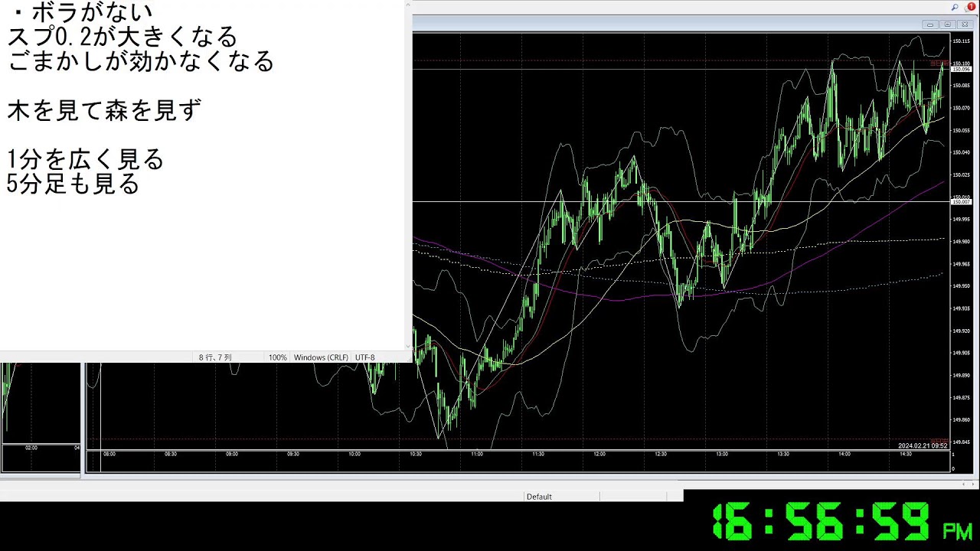Click the scroll-left arrow below the chart
Screen dimensions: 980x551
tap(963, 484)
